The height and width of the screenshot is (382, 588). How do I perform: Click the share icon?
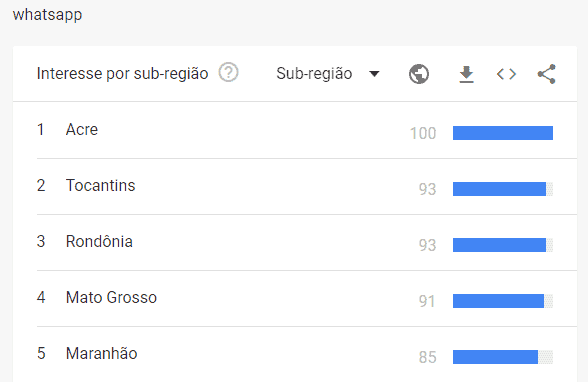click(546, 74)
